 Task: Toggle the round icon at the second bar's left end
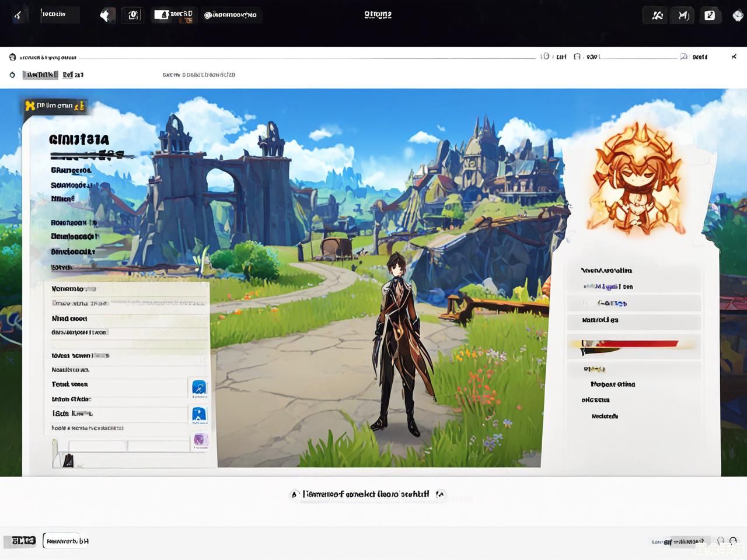[12, 57]
